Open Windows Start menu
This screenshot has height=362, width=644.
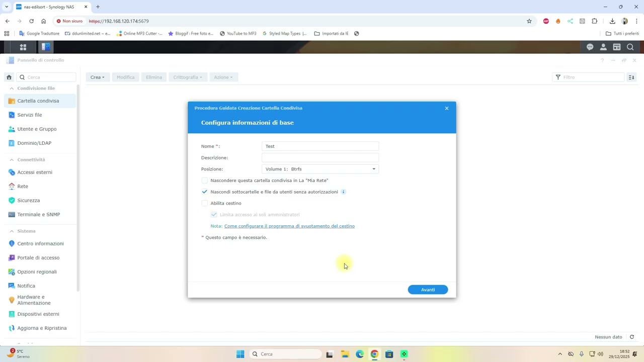pos(240,354)
